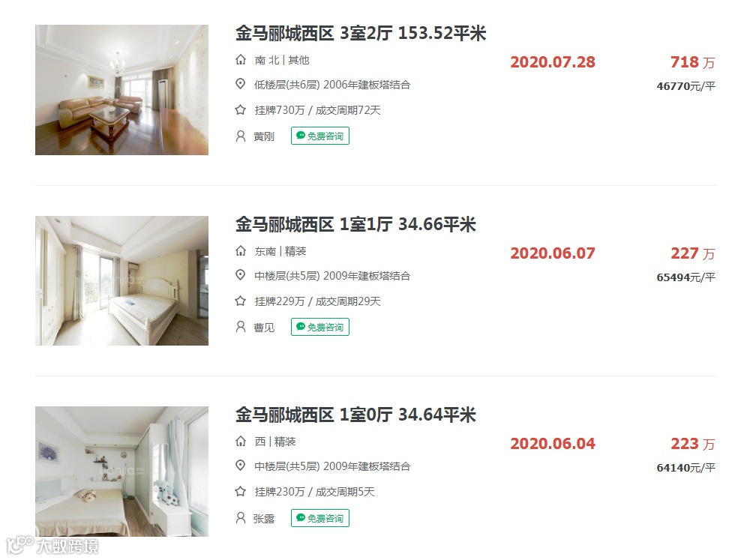Click agent person icon beside 张露
The height and width of the screenshot is (560, 753).
(x=241, y=518)
